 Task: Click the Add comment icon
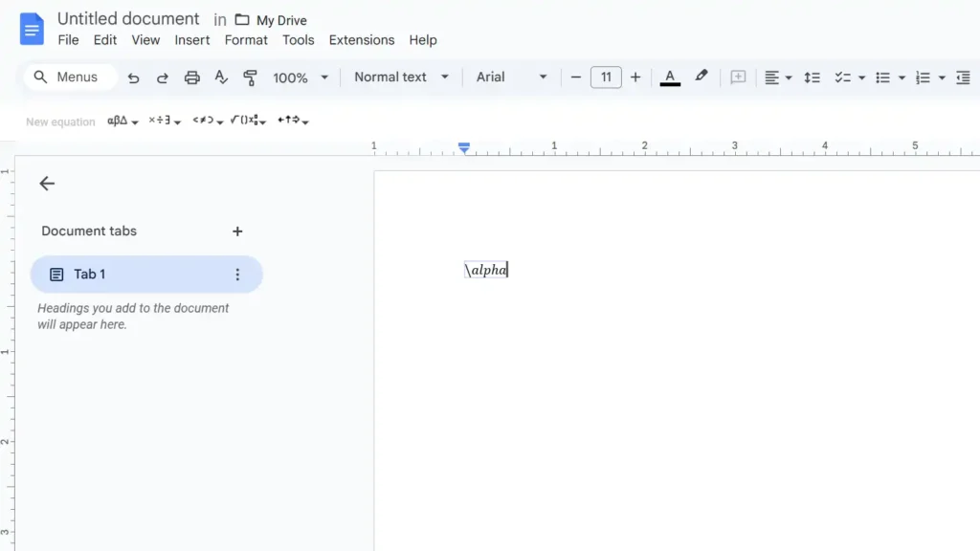coord(738,77)
